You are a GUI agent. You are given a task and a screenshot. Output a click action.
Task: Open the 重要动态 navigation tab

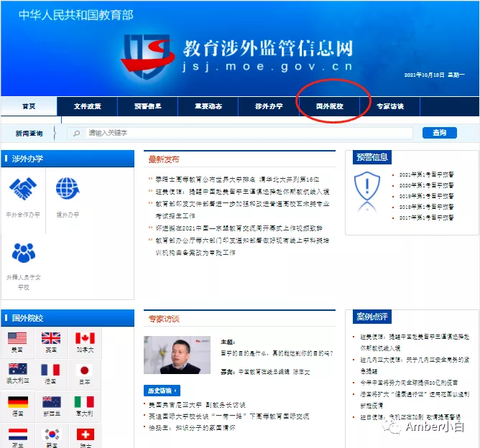coord(208,106)
